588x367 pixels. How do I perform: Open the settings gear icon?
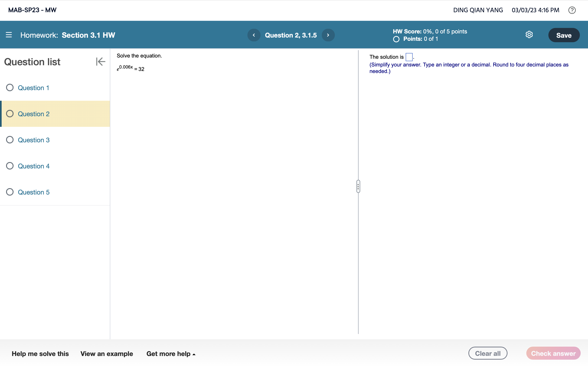click(529, 35)
